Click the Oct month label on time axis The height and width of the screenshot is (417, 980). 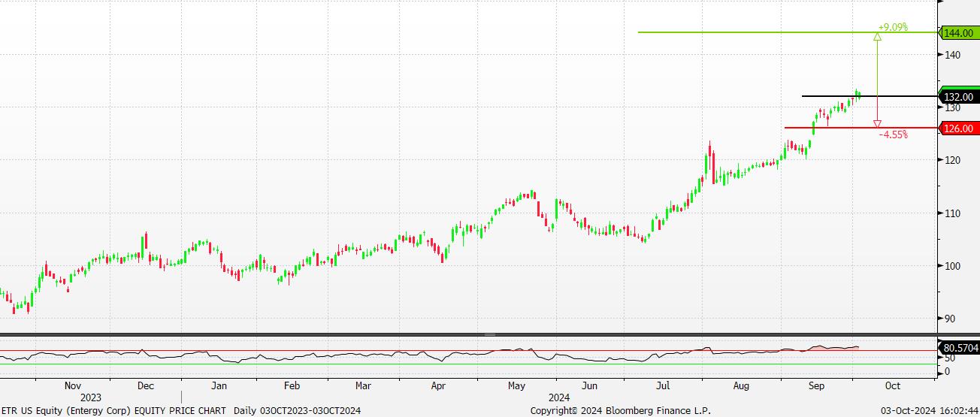[x=893, y=385]
